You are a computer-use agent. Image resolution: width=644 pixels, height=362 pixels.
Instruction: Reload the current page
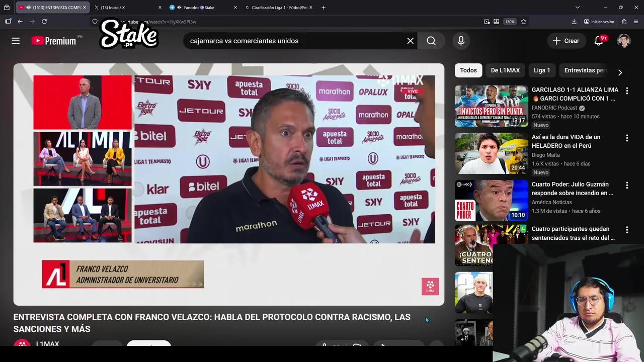click(44, 22)
